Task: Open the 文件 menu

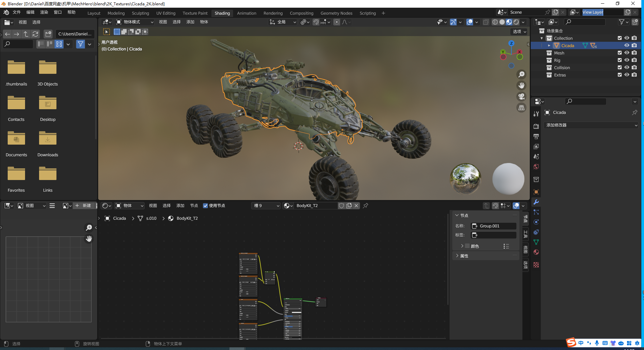Action: [16, 12]
